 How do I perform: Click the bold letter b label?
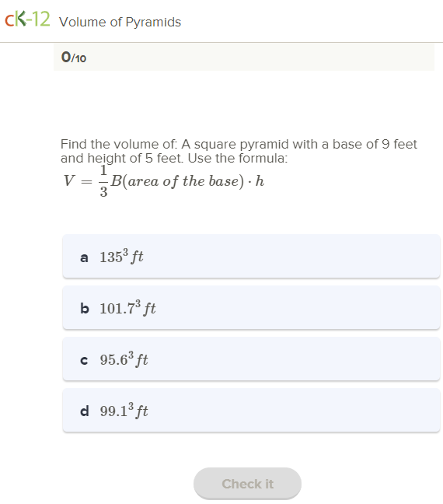[85, 308]
